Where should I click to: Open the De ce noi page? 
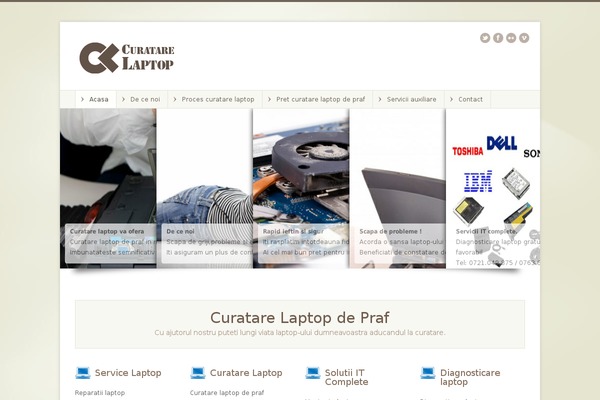(x=142, y=100)
